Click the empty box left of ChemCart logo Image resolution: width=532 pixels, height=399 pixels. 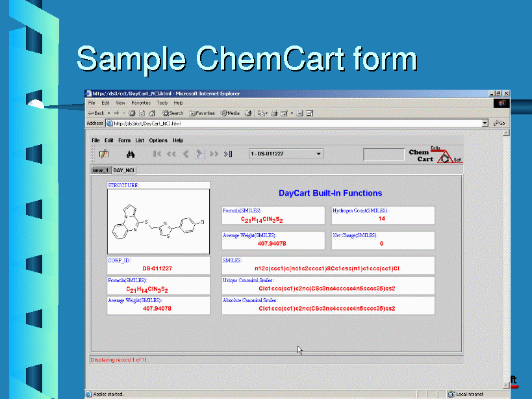(x=384, y=155)
